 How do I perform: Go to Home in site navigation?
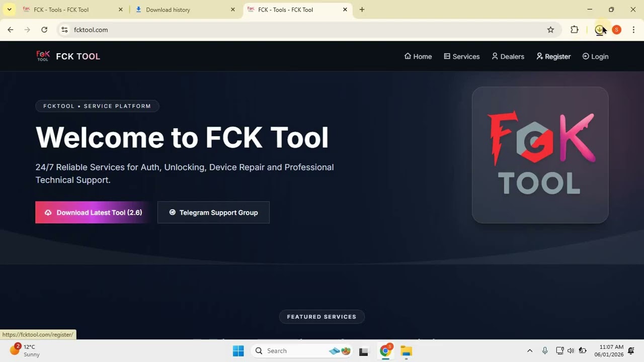click(418, 56)
